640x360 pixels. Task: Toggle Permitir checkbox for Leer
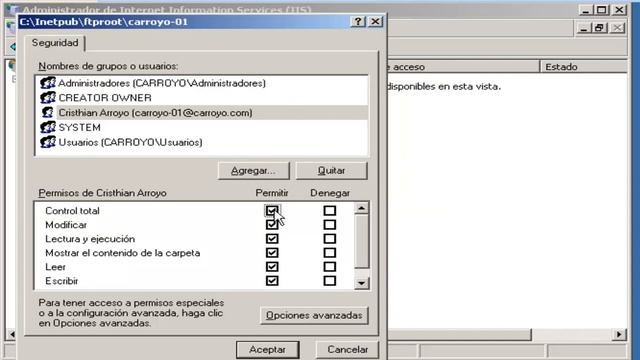(x=272, y=267)
